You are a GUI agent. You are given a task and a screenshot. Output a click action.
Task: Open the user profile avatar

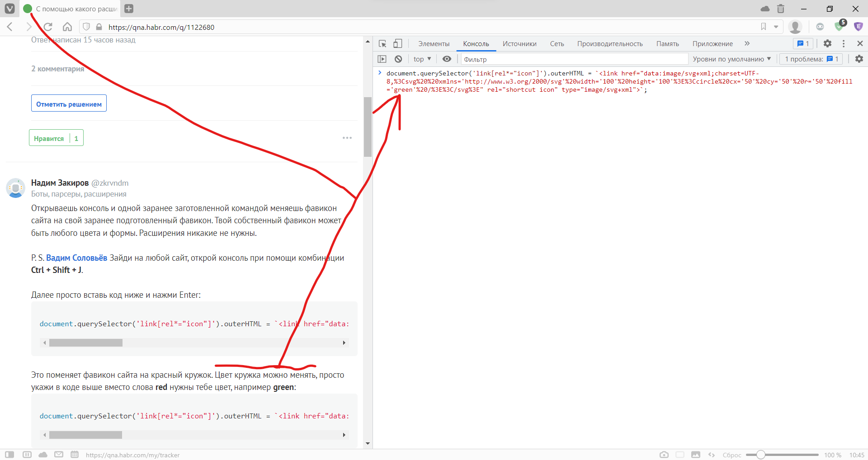(x=795, y=27)
